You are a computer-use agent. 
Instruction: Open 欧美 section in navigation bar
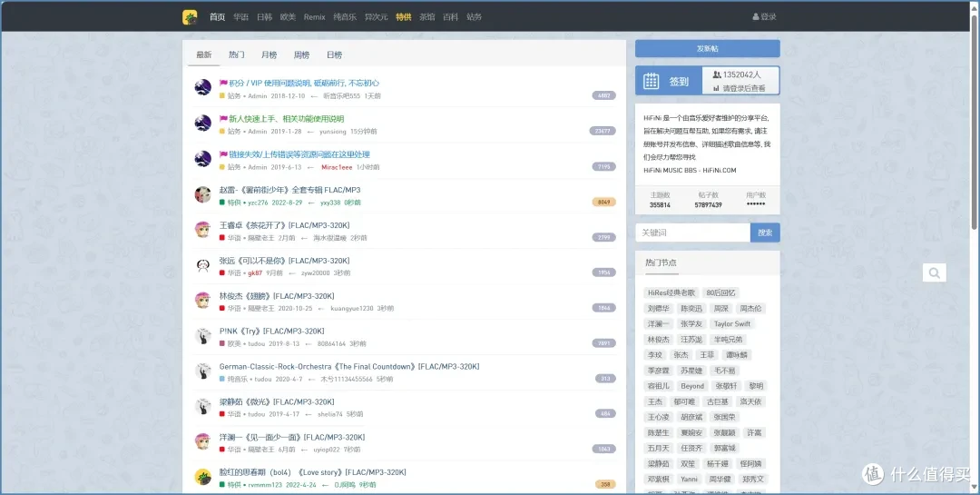288,17
